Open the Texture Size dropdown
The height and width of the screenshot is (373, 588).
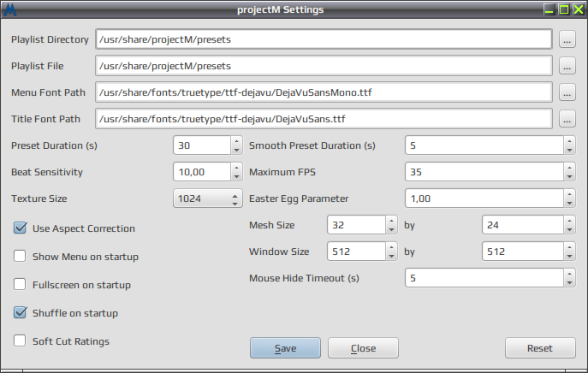[x=207, y=198]
